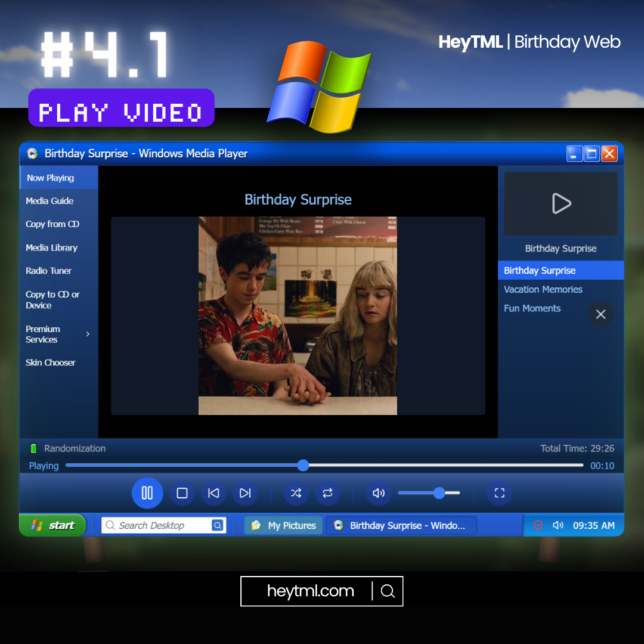The width and height of the screenshot is (644, 644).
Task: Dismiss the playlist panel with the X
Action: click(x=600, y=314)
